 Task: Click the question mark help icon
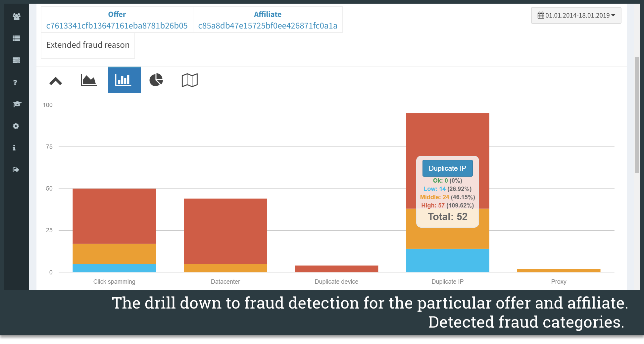pos(15,82)
